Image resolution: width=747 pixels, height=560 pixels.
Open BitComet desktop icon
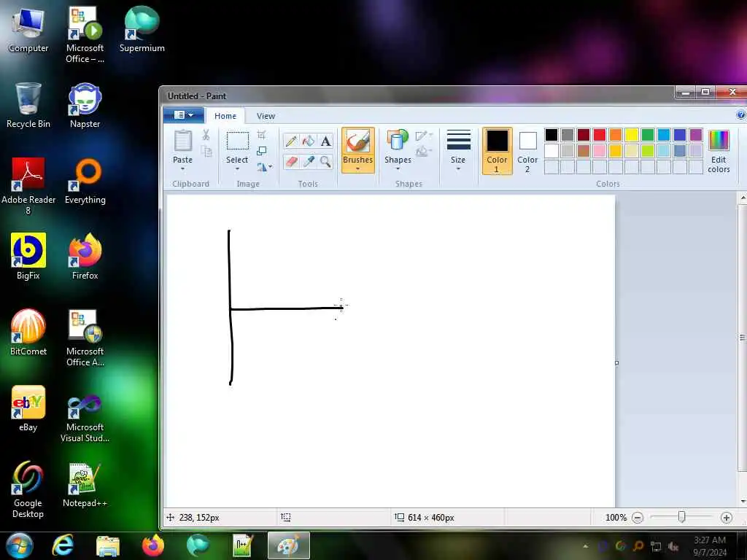tap(28, 332)
